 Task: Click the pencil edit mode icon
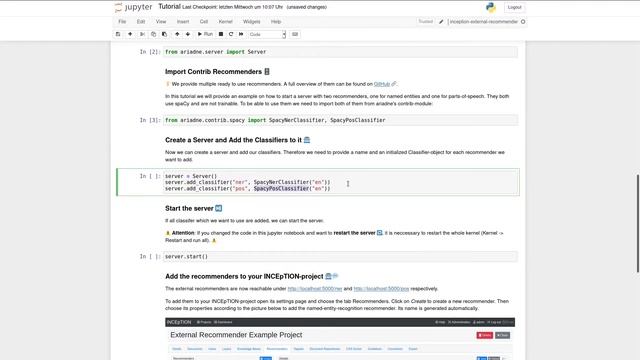pos(441,22)
